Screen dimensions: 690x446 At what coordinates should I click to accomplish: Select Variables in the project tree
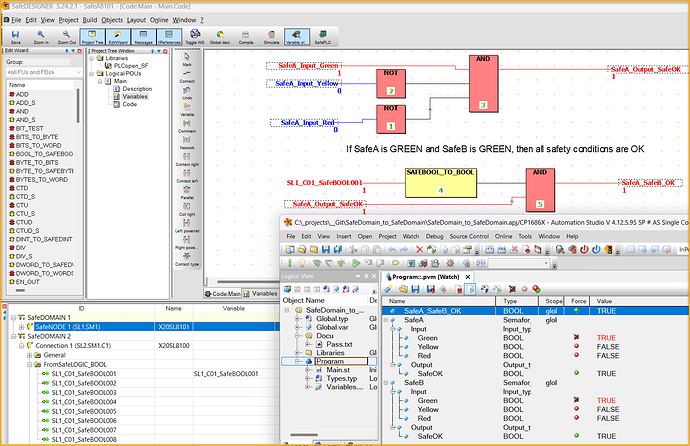click(x=137, y=96)
